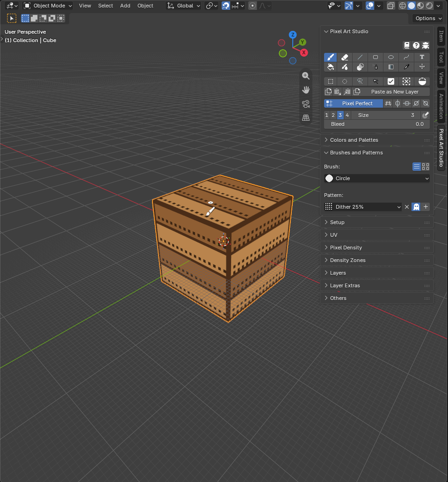448x482 pixels.
Task: Select the brush with droplet tool
Action: coord(345,67)
